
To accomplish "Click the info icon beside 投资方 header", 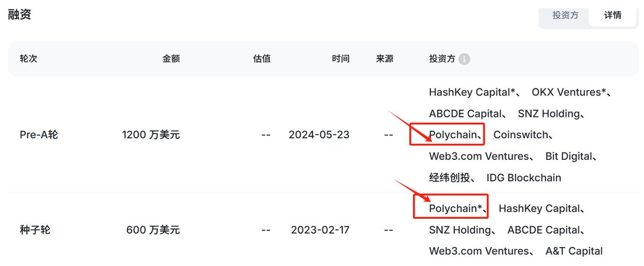I will pos(465,59).
